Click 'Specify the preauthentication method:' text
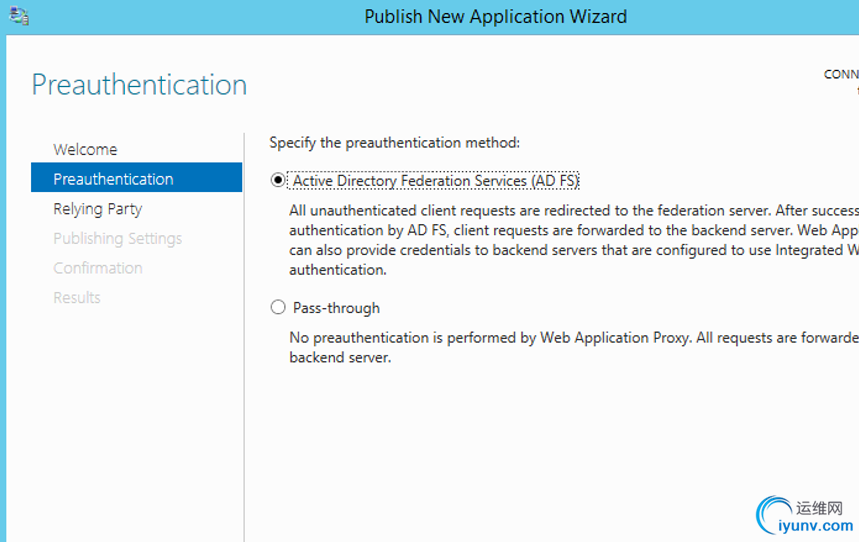The width and height of the screenshot is (859, 542). coord(394,143)
